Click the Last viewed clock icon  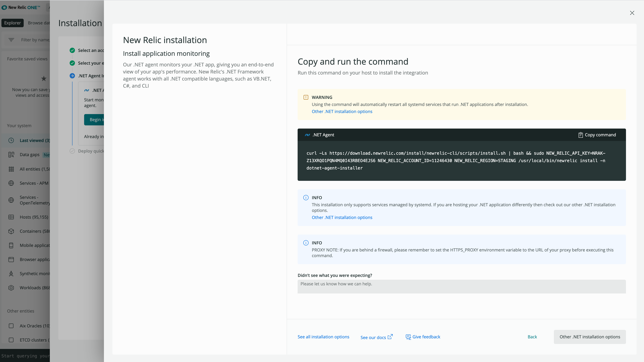(11, 140)
